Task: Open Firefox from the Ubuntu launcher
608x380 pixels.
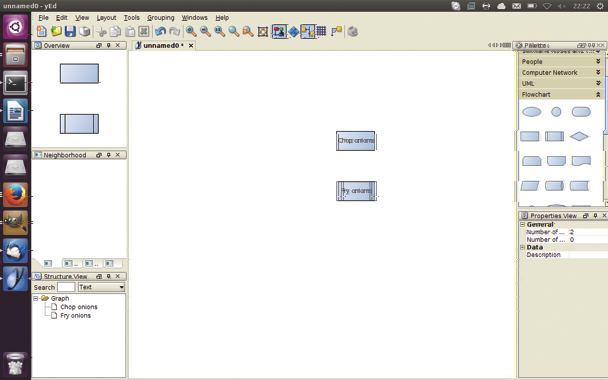Action: click(x=16, y=195)
